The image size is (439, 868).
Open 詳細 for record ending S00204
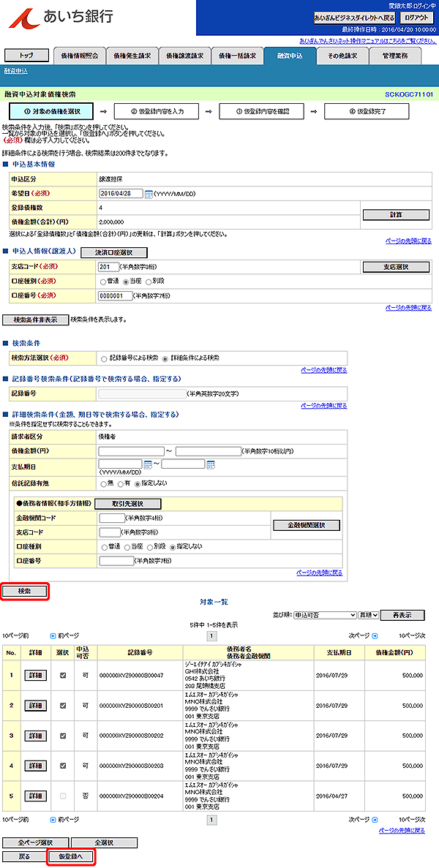36,796
